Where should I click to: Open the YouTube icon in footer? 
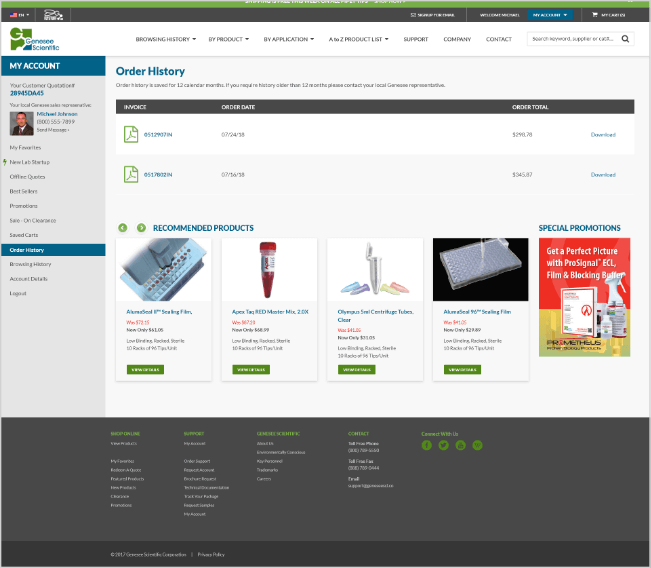[x=460, y=445]
